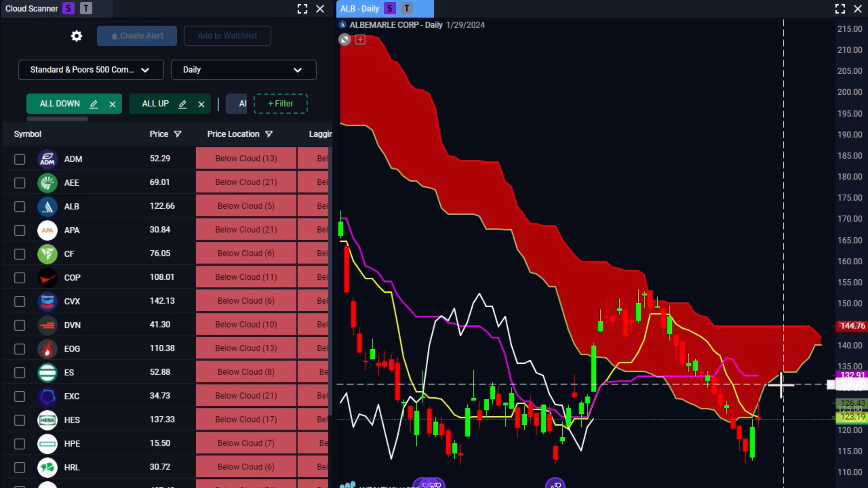This screenshot has width=868, height=488.
Task: Open the Cloud Scanner settings gear
Action: 76,36
